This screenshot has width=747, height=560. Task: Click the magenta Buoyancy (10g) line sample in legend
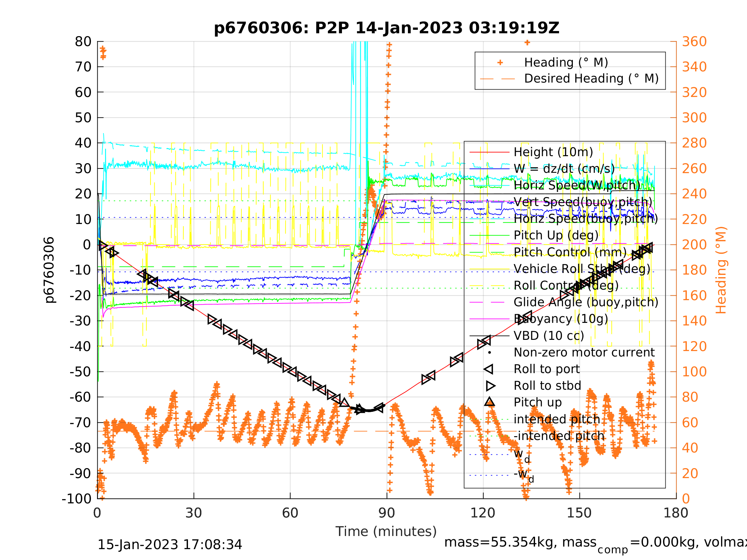click(489, 319)
